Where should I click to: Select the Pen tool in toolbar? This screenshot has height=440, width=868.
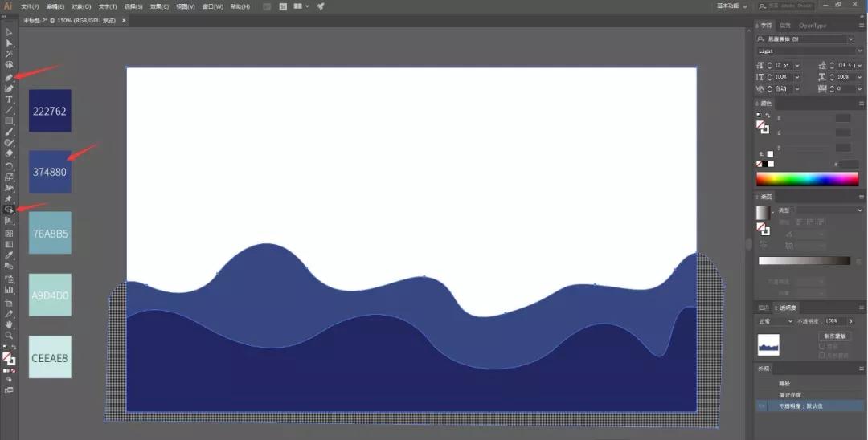[x=9, y=77]
